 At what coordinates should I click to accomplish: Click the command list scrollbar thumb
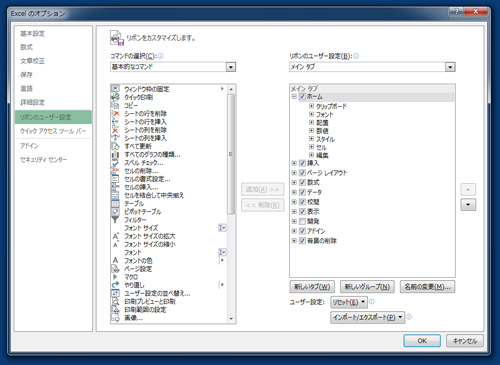(231, 154)
